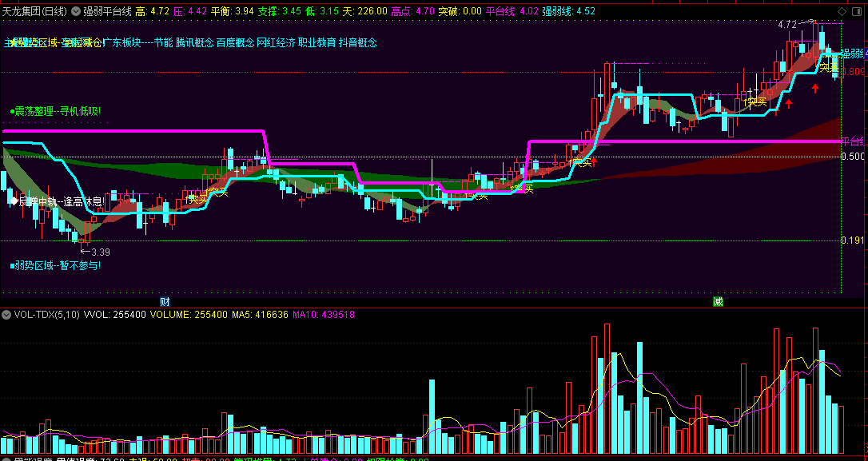Click the 财 marker on the time axis
Screen dimensions: 868x461
[165, 302]
